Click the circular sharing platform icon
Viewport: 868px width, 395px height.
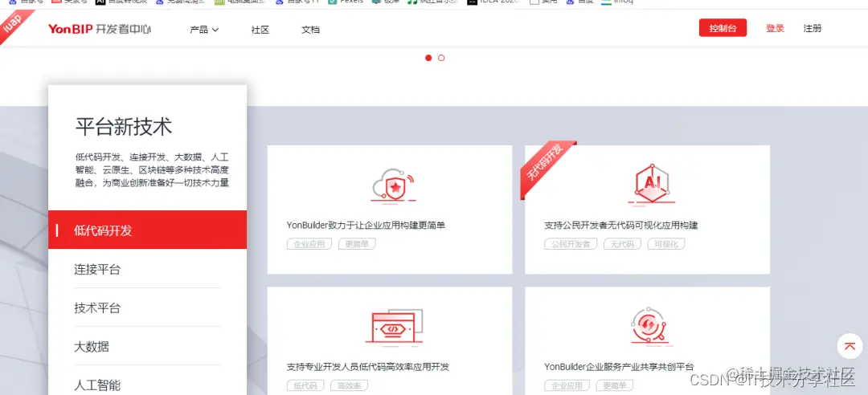(x=652, y=327)
